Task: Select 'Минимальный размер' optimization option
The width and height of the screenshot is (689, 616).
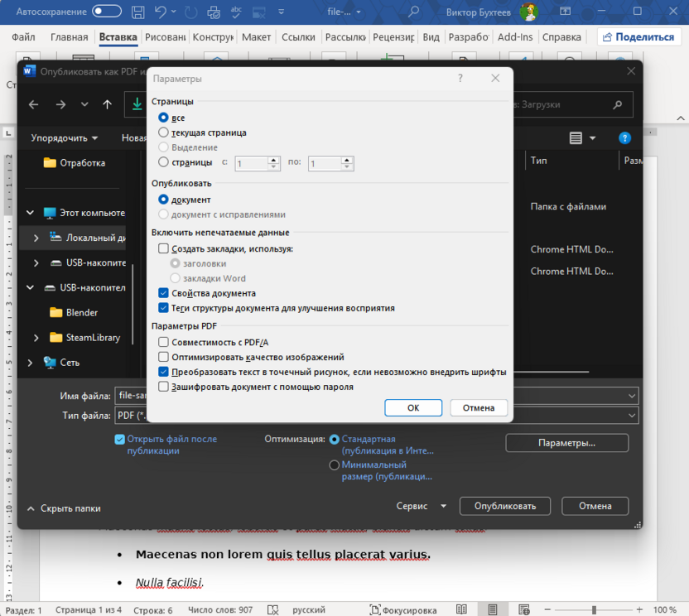Action: click(x=334, y=464)
